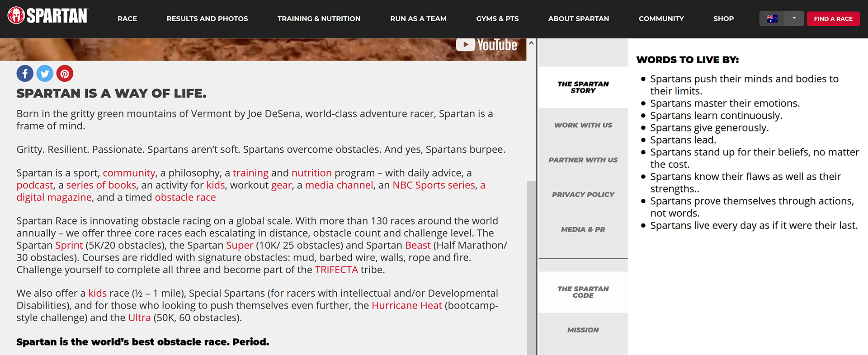Click 'world's best obstacle race. Period.' text
This screenshot has width=868, height=355.
[180, 342]
